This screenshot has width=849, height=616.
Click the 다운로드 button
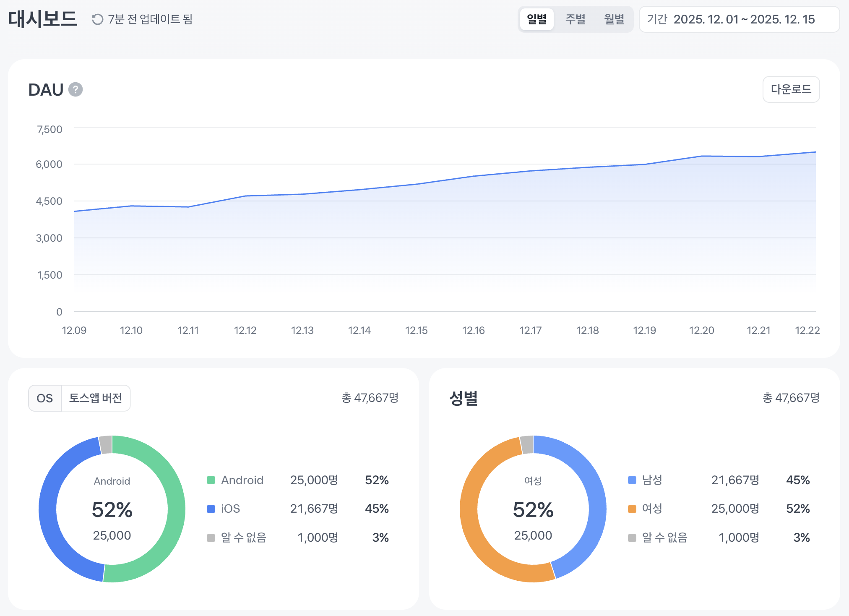click(x=791, y=89)
